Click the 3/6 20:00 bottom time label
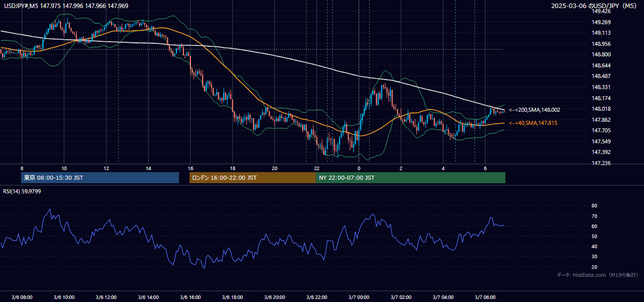 pos(275,297)
